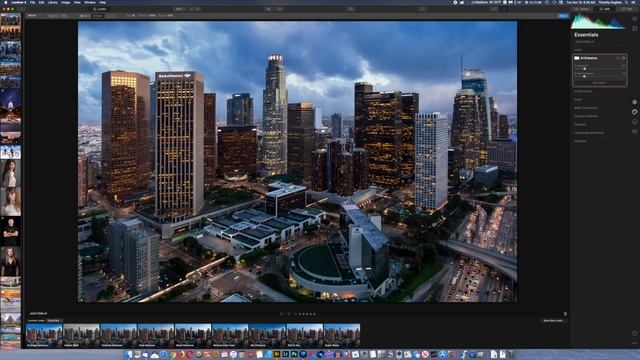640x360 pixels.
Task: Apply the Contrast Enhancer look
Action: point(118,336)
